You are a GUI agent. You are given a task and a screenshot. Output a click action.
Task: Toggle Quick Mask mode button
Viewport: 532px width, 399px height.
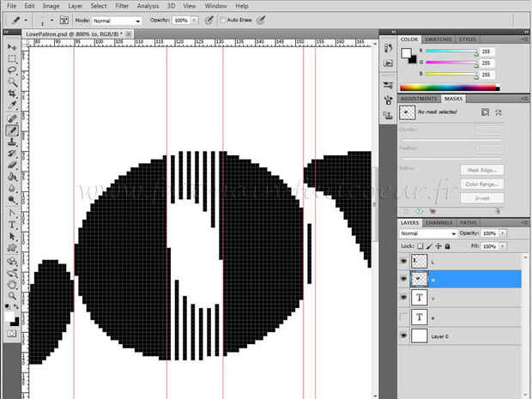click(12, 334)
